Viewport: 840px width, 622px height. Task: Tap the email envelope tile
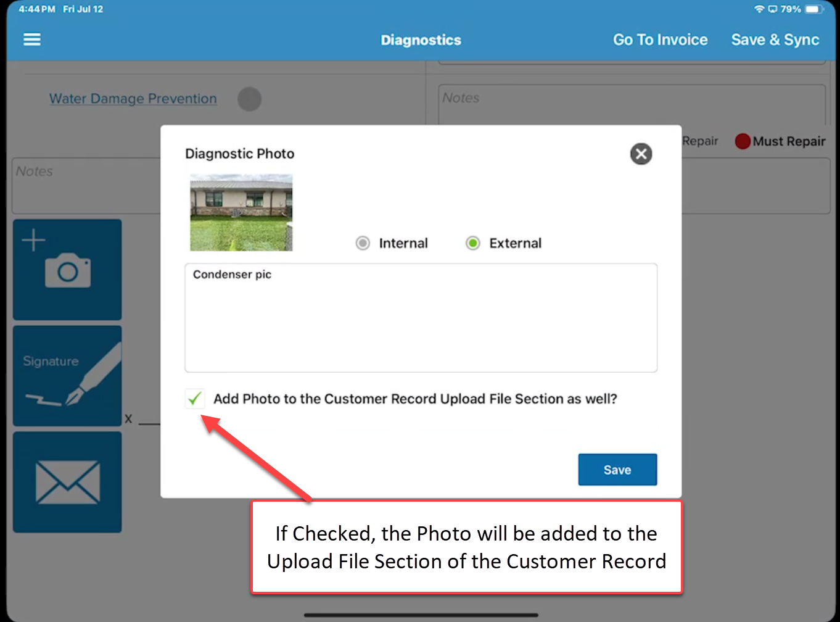(67, 482)
